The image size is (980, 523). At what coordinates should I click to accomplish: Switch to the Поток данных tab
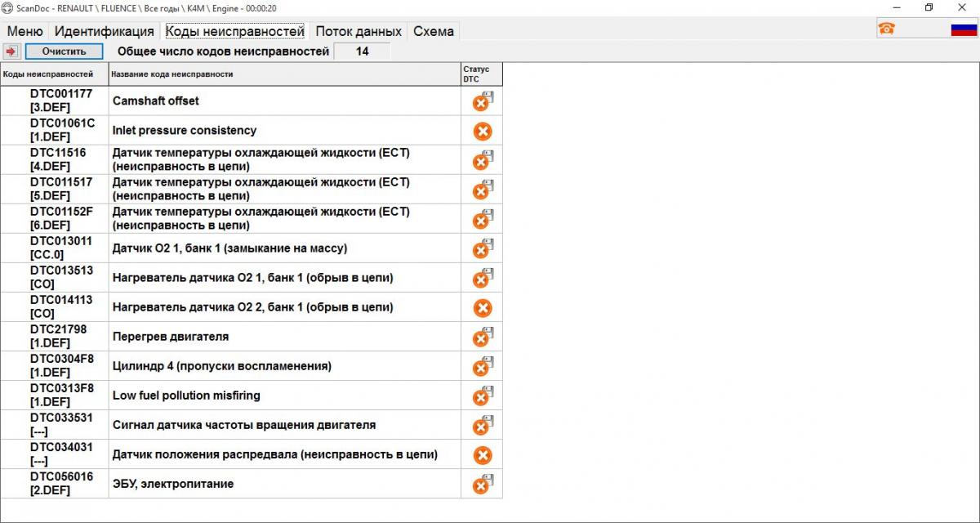pos(359,31)
